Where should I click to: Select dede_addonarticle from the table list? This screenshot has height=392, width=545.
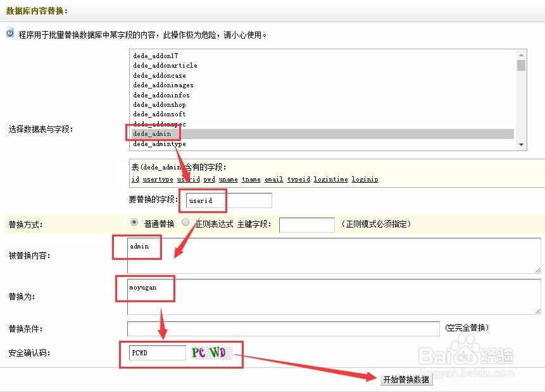166,65
